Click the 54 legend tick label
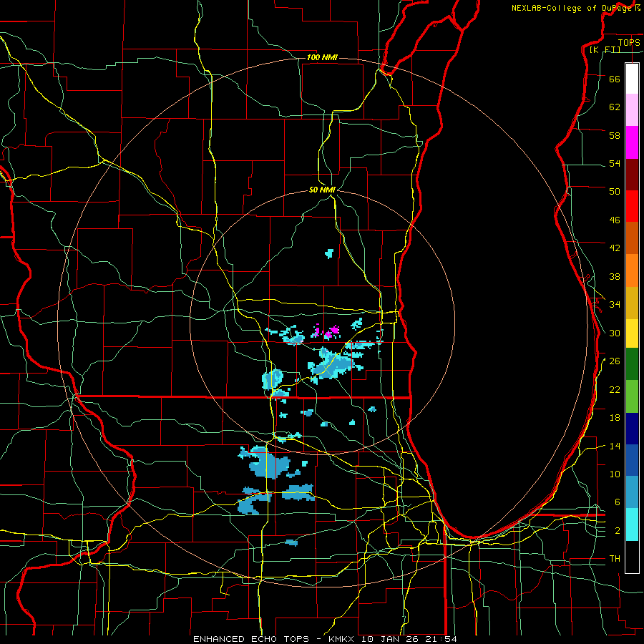 615,163
